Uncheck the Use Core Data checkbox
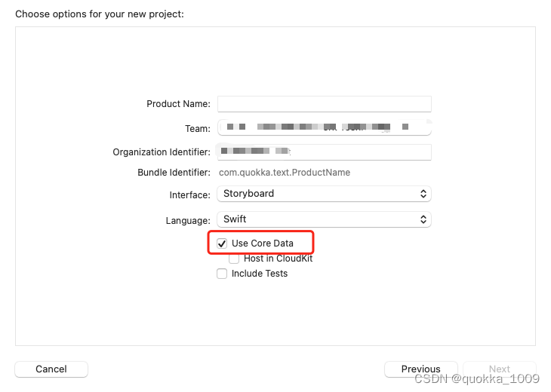The image size is (551, 392). pos(222,243)
